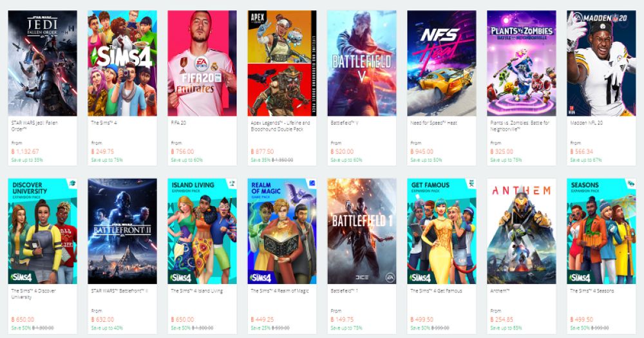The height and width of the screenshot is (338, 644).
Task: Open the Battlefield V cover art
Action: click(362, 63)
